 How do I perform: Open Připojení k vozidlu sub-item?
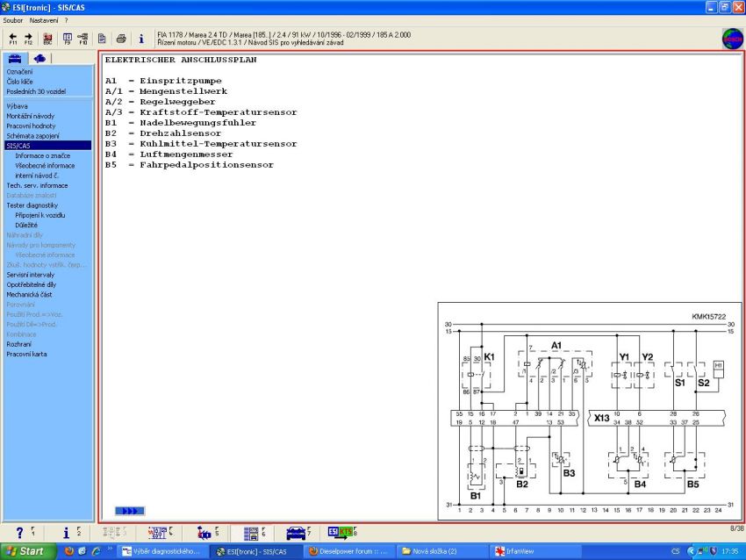point(40,215)
